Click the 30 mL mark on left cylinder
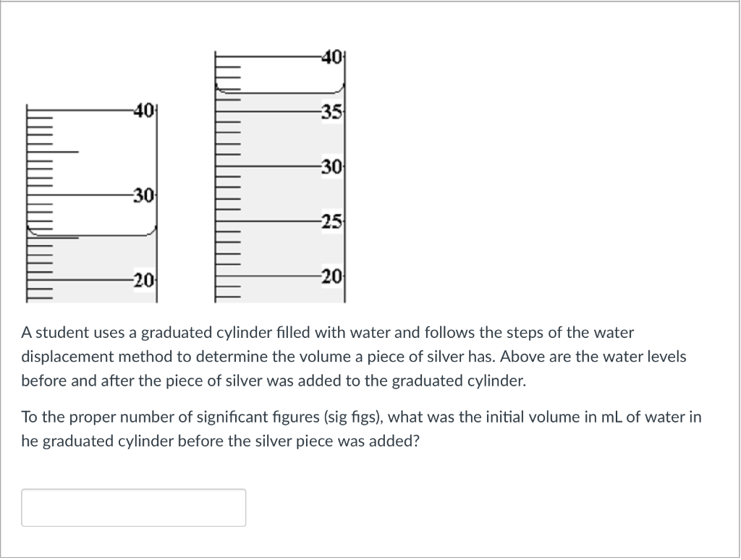 [142, 195]
